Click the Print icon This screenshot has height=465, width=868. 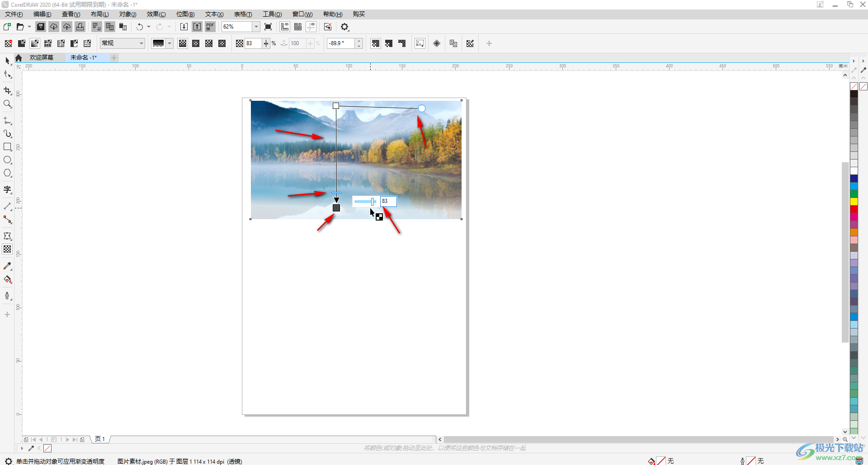pyautogui.click(x=80, y=27)
